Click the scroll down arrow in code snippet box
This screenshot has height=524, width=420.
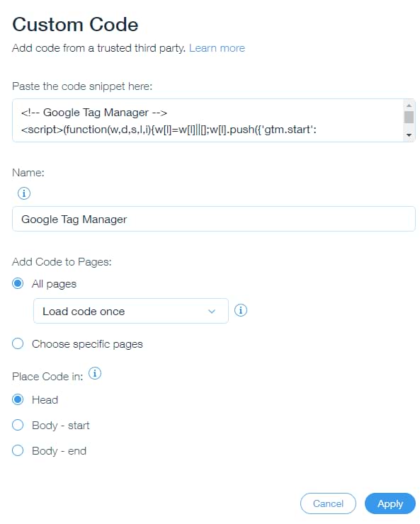coord(409,135)
